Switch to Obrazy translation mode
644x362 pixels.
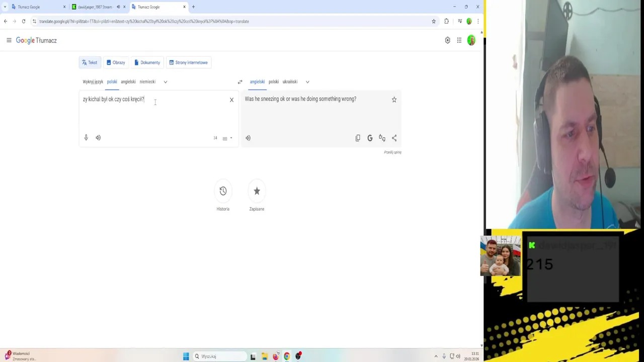pos(116,62)
